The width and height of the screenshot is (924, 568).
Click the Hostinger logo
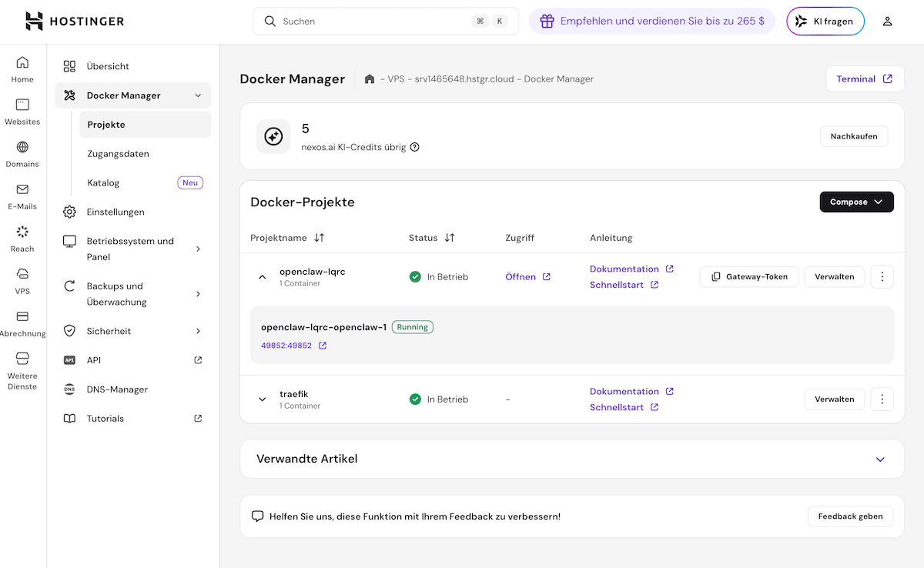click(74, 22)
